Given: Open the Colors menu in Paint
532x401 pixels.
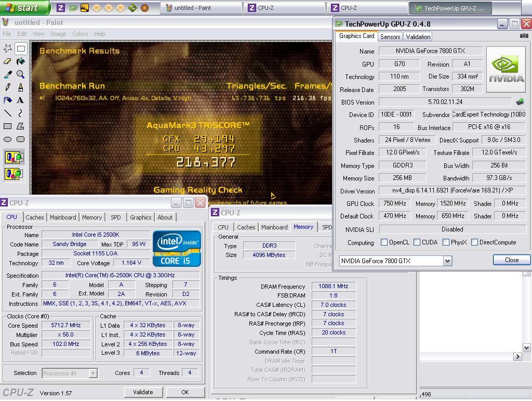Looking at the screenshot, I should coord(80,34).
